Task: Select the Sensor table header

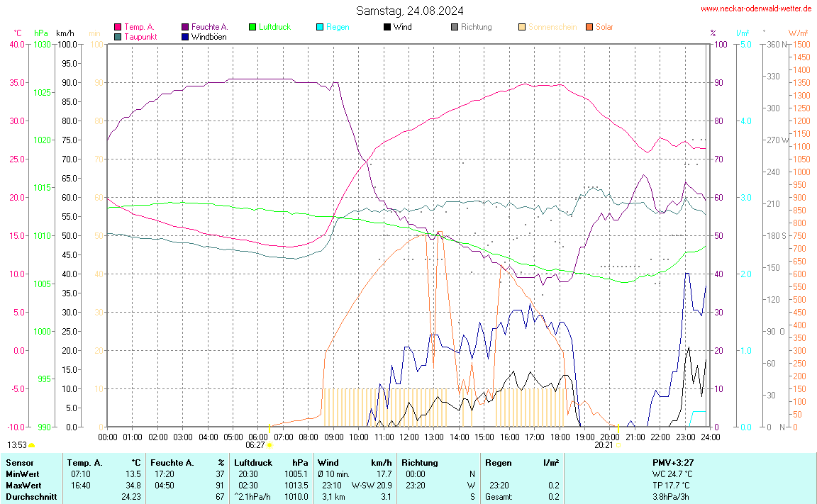Action: point(19,462)
